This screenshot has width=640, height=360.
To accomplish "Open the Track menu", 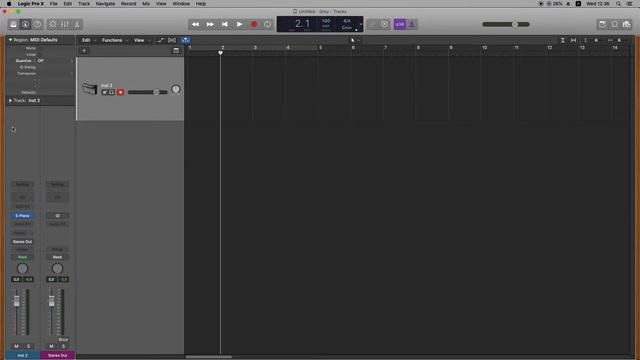I will (x=84, y=4).
